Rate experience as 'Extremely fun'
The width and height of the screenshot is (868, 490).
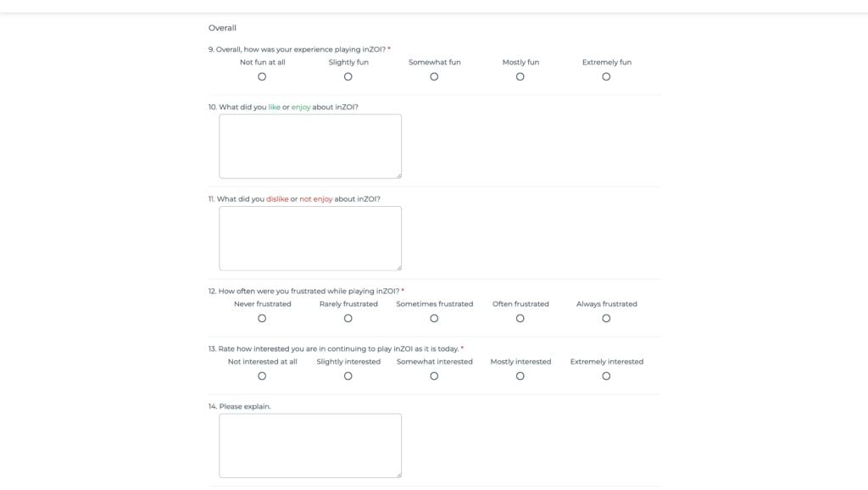[x=606, y=77]
